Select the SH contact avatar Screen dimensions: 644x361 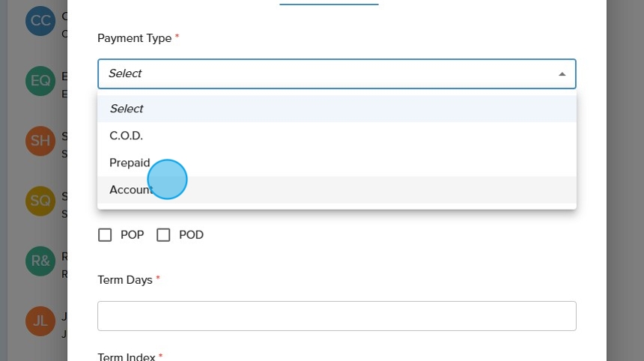pos(40,141)
